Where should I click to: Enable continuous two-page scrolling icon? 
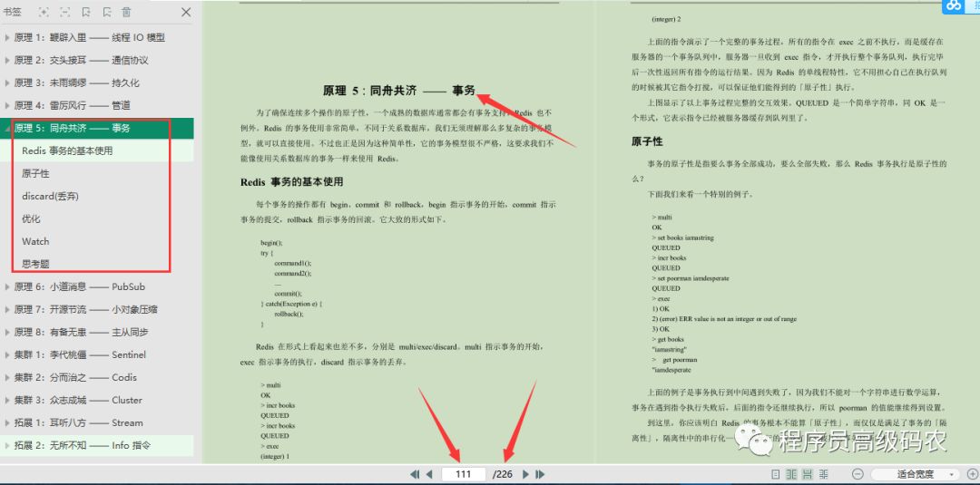pyautogui.click(x=824, y=474)
